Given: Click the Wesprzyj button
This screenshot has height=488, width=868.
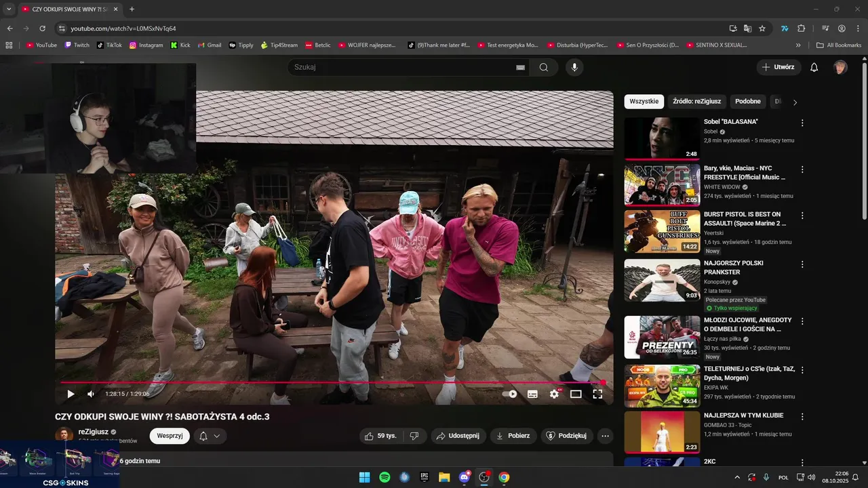Looking at the screenshot, I should (x=170, y=436).
